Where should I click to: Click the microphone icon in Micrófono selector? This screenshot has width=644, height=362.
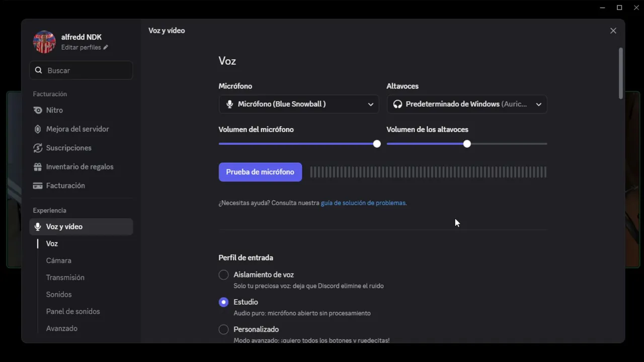click(x=229, y=104)
